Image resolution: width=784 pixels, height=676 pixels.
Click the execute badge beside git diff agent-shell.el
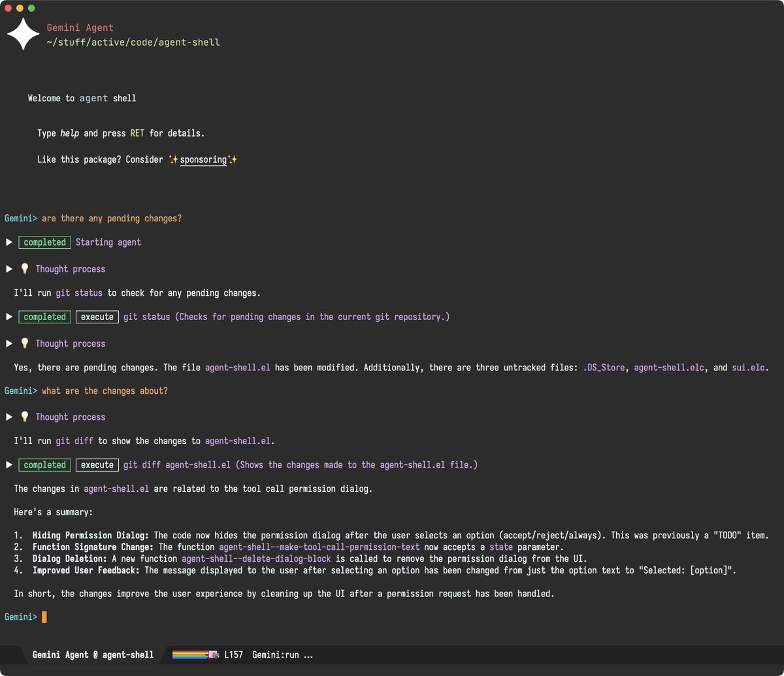click(97, 465)
